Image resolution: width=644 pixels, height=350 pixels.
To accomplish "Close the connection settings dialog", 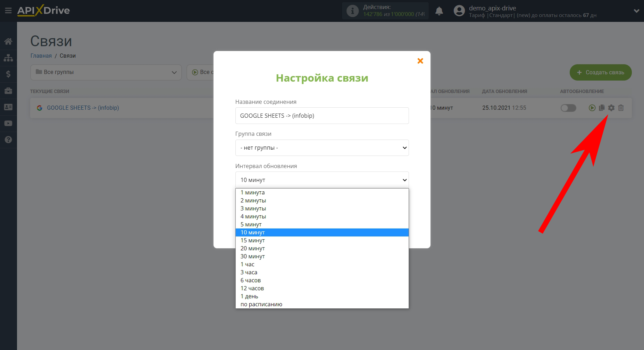I will [420, 61].
